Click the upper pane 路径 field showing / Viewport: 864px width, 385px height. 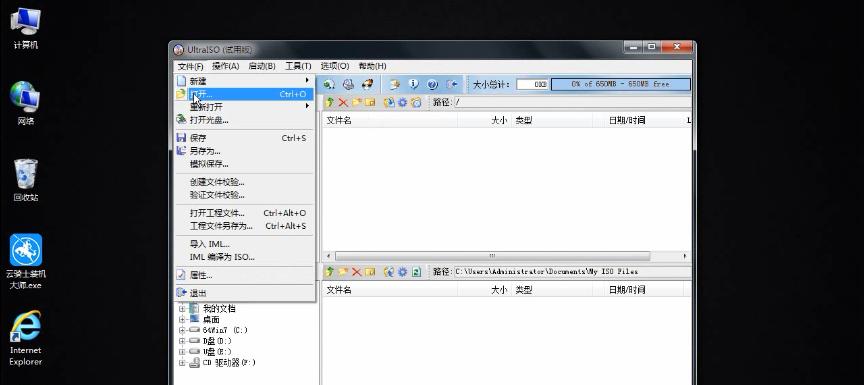(x=572, y=102)
